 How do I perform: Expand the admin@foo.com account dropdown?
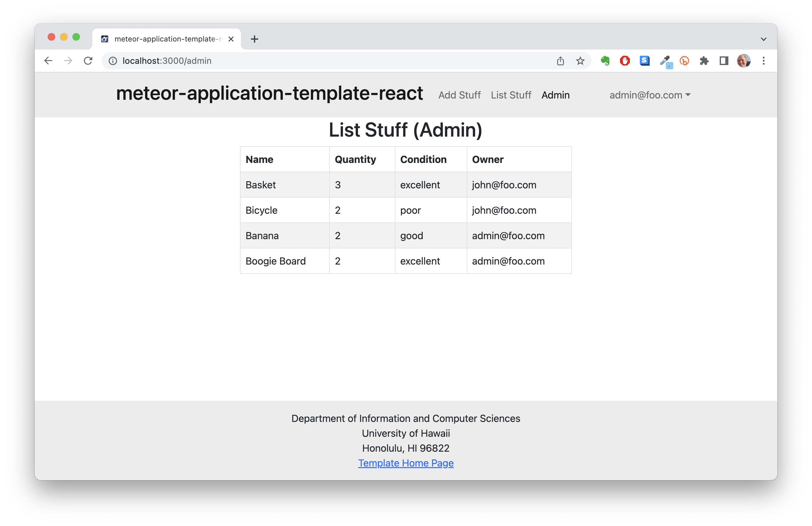coord(650,95)
